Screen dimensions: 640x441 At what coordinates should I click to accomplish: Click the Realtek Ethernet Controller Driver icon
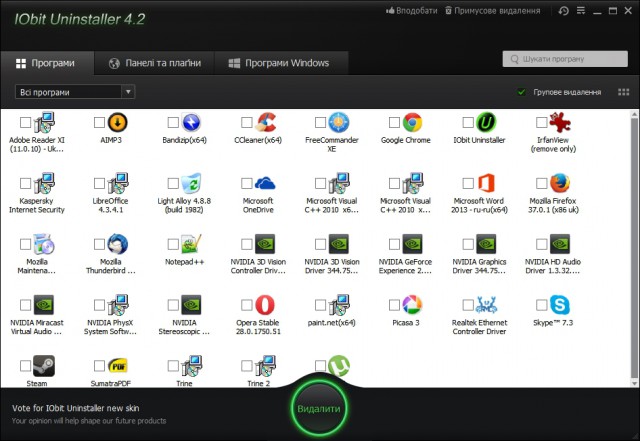point(487,305)
